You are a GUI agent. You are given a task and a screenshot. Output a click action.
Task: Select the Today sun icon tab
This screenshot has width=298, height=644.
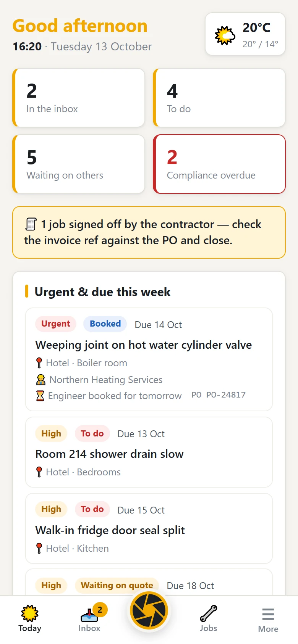click(30, 618)
